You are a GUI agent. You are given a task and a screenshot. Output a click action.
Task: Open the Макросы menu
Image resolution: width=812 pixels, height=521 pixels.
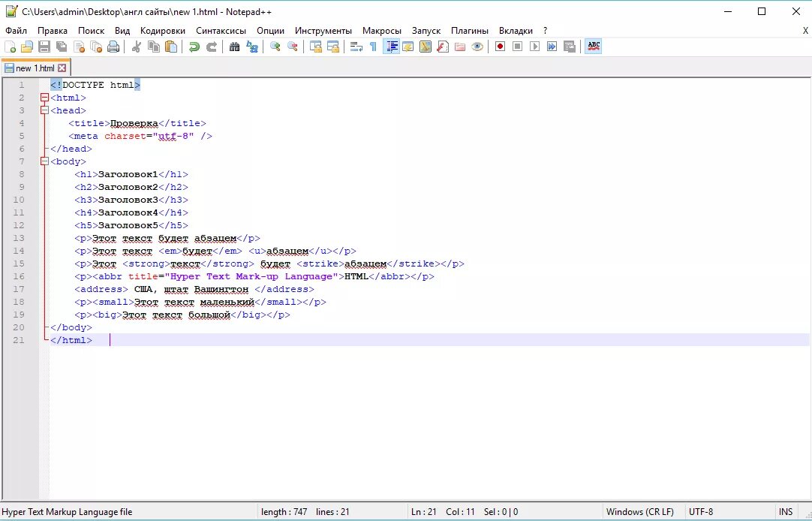pos(382,31)
